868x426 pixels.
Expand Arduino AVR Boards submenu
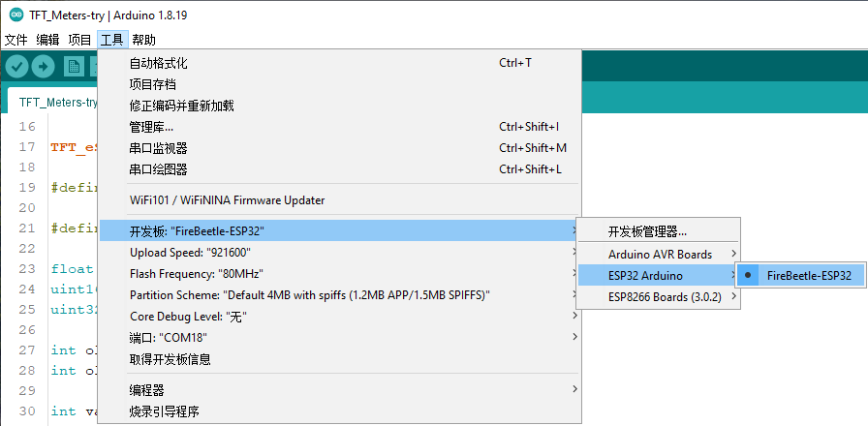(658, 255)
